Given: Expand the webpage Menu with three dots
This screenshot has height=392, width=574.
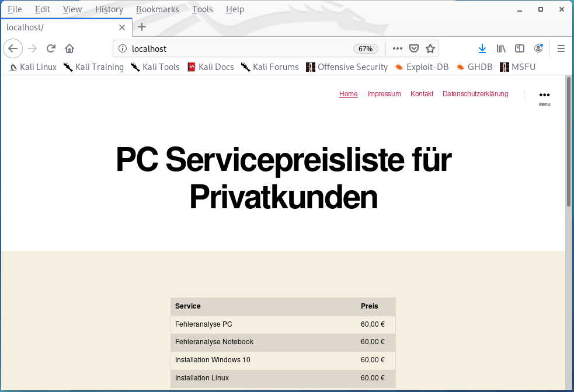Looking at the screenshot, I should (x=544, y=94).
